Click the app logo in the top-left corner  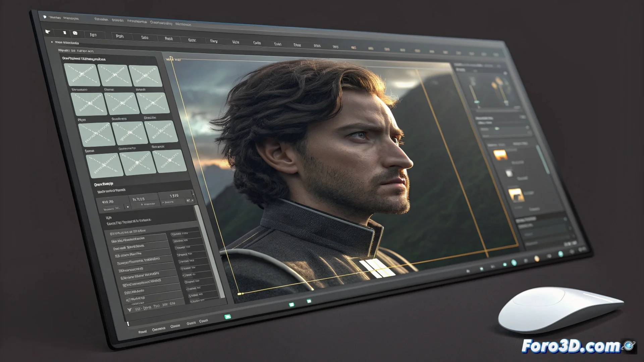[x=44, y=17]
